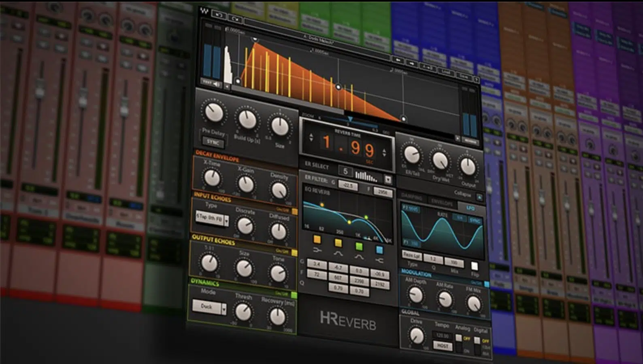Open the ER Select dropdown arrow
This screenshot has height=364, width=643.
pyautogui.click(x=388, y=180)
